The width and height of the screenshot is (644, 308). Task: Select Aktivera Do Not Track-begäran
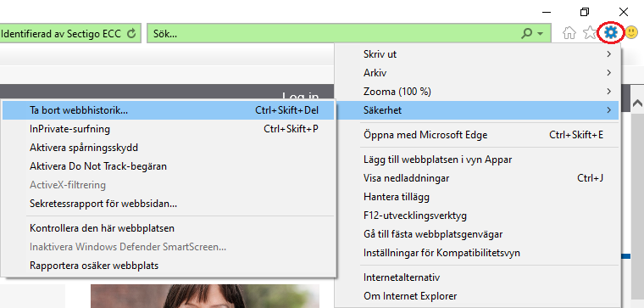pyautogui.click(x=169, y=166)
